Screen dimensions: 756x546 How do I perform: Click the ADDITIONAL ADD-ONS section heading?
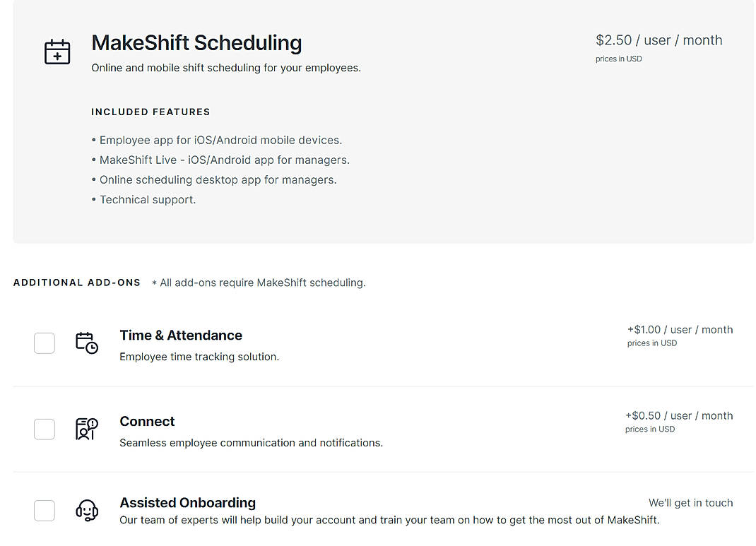click(76, 283)
